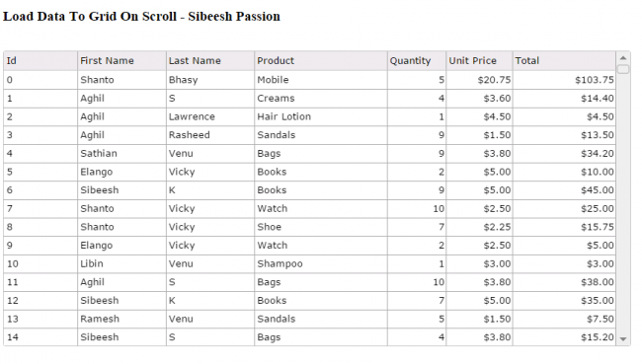
Task: Select the row with Id 14
Action: (x=309, y=337)
